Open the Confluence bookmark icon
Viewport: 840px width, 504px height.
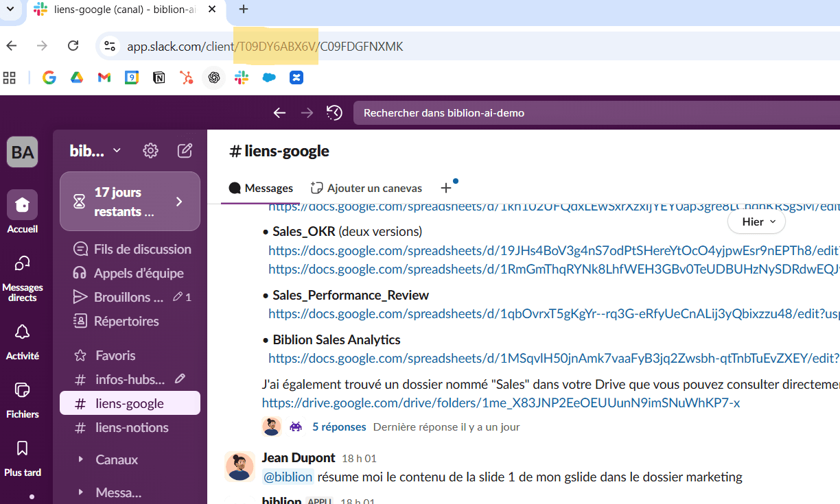(x=296, y=78)
